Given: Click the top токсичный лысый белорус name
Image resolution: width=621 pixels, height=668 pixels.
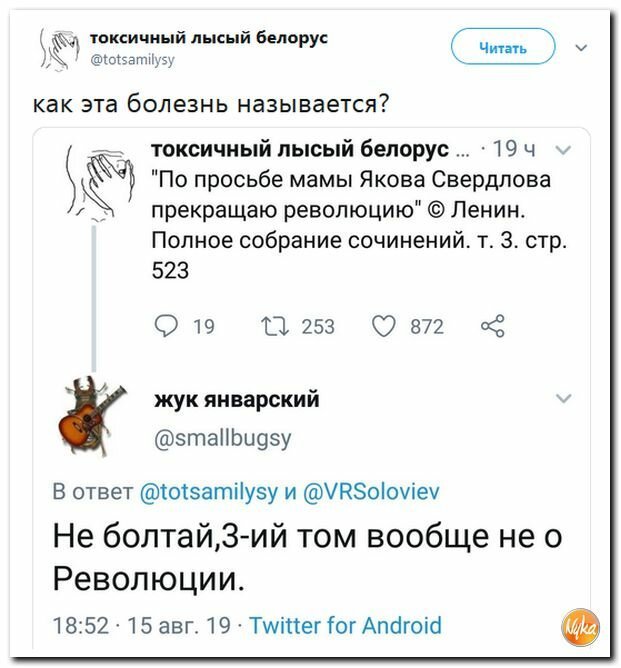Looking at the screenshot, I should (x=209, y=37).
